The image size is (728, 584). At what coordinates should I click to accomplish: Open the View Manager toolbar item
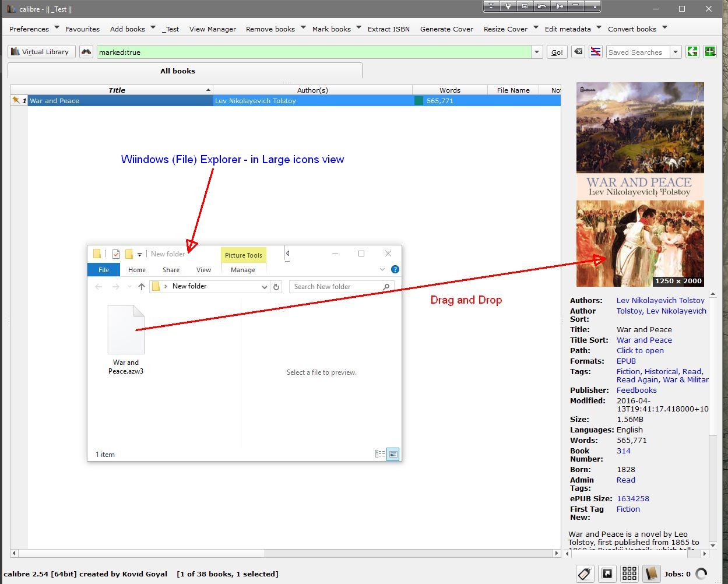[213, 29]
